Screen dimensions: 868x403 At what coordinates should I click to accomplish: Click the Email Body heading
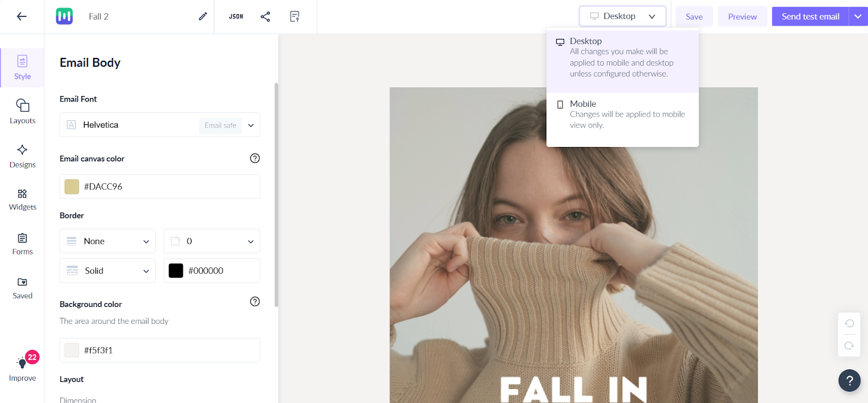[90, 62]
